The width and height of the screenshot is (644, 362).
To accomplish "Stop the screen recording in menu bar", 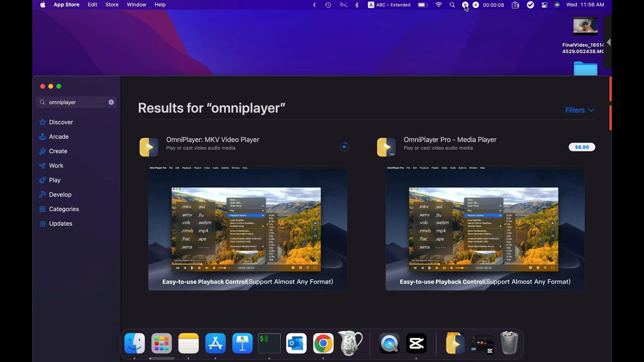I will pyautogui.click(x=475, y=5).
